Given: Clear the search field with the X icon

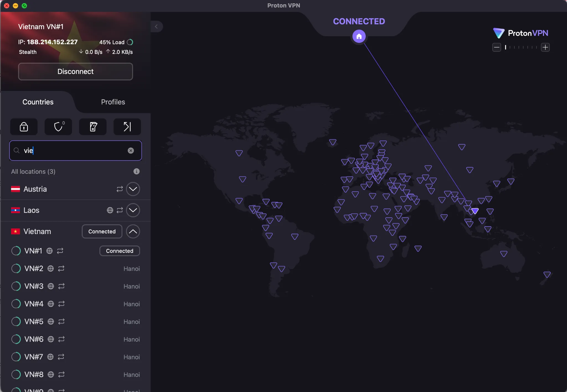Looking at the screenshot, I should [131, 150].
